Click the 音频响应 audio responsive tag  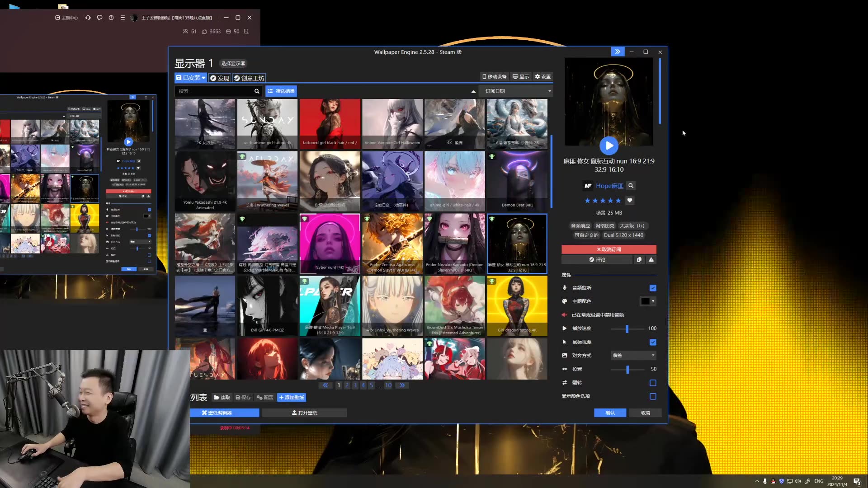[580, 226]
